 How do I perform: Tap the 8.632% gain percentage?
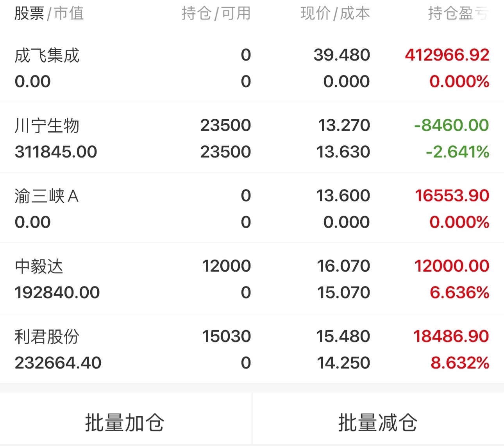[x=460, y=363]
